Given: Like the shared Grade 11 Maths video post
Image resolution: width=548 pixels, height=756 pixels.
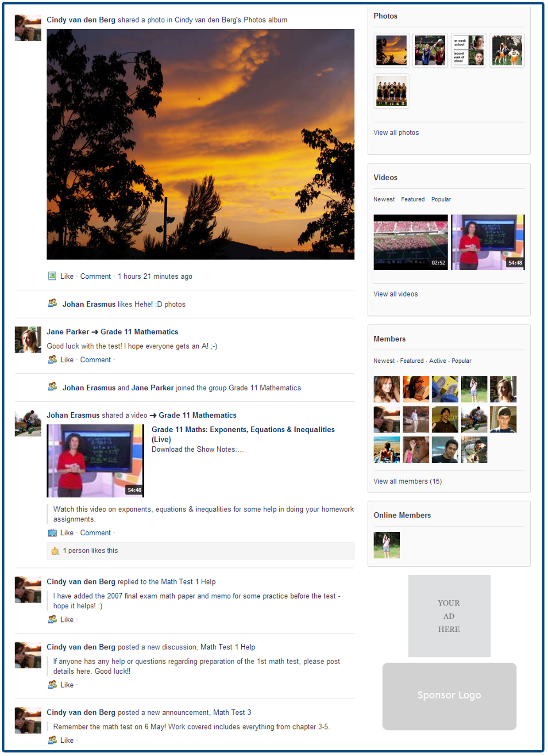Looking at the screenshot, I should point(67,533).
